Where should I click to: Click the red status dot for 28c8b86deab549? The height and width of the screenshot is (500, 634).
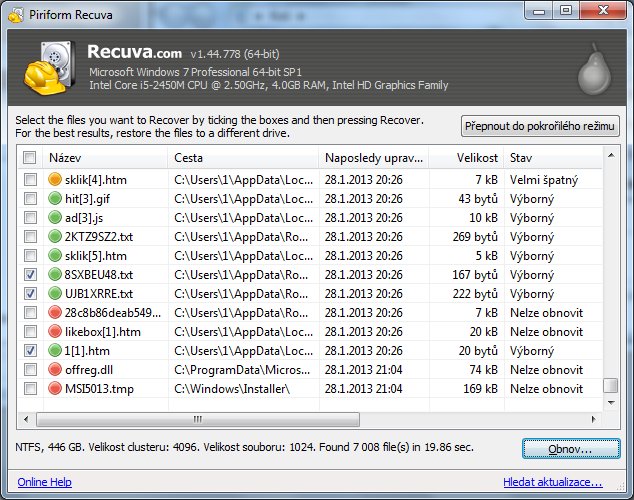55,312
